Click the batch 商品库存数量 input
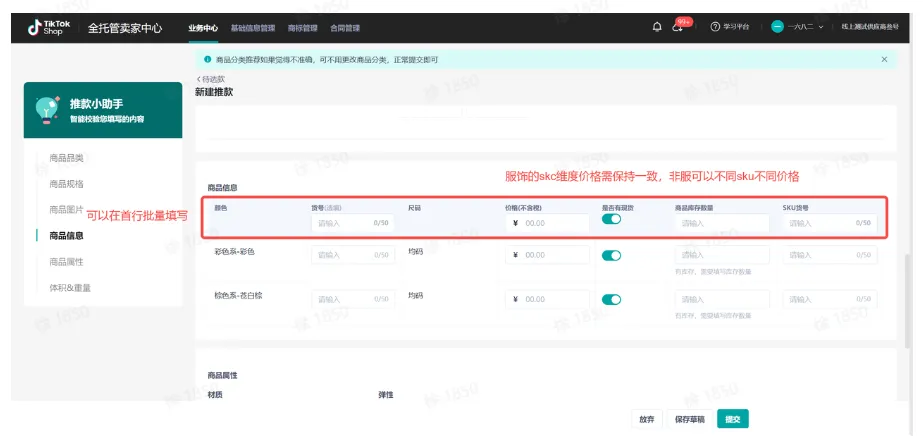 coord(722,223)
